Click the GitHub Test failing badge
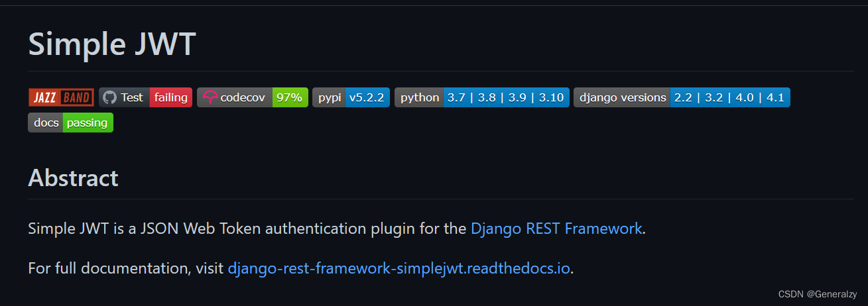The height and width of the screenshot is (306, 868). 145,97
